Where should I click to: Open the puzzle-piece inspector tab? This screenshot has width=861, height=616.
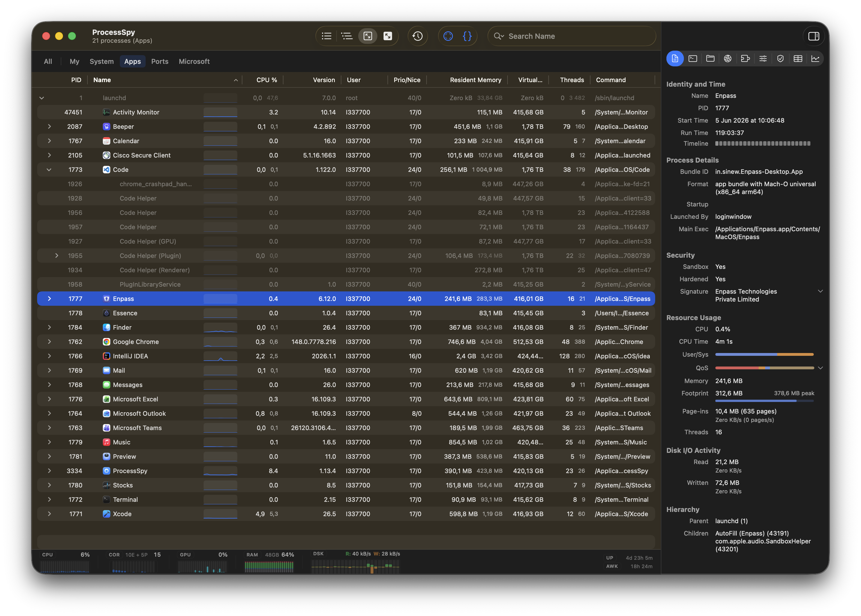click(x=745, y=59)
